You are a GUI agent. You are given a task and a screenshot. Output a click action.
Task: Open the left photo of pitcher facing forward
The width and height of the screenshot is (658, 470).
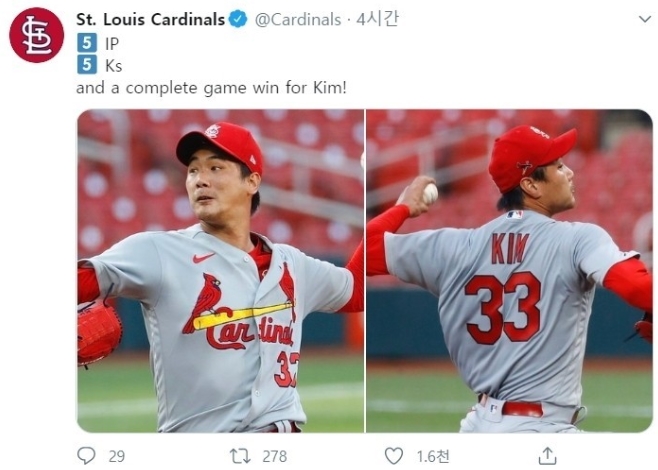click(x=221, y=271)
